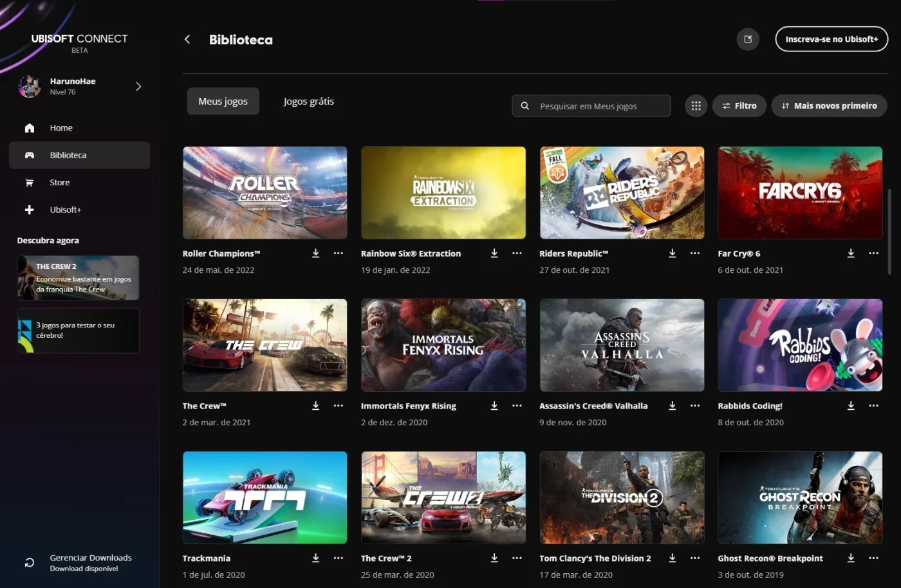Viewport: 901px width, 588px height.
Task: Click the Ghost Recon Breakpoint title text
Action: [x=770, y=558]
